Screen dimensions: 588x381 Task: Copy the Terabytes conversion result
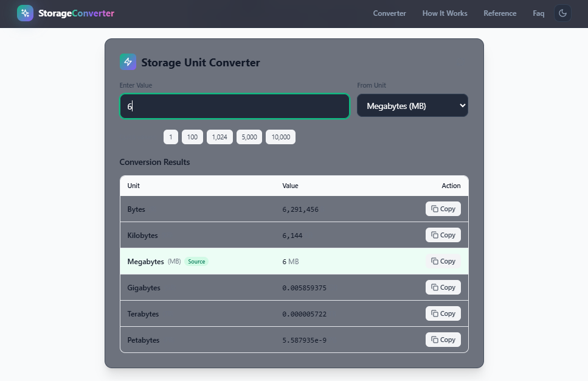(443, 313)
